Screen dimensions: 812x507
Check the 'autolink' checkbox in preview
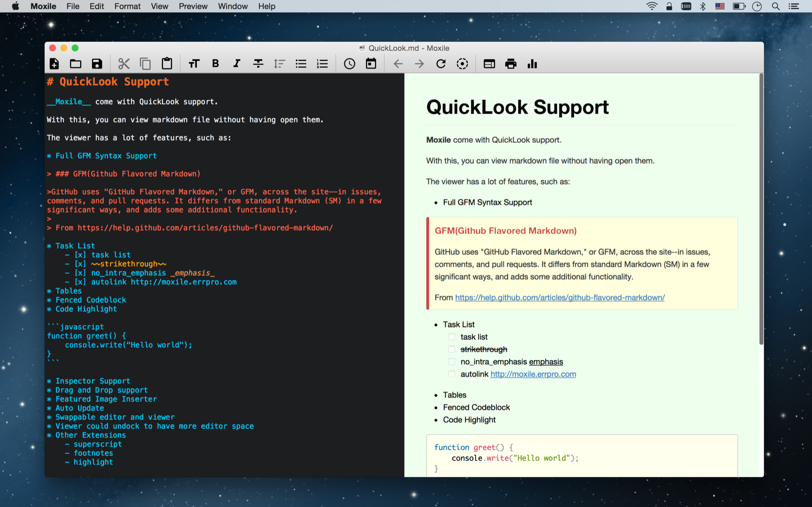tap(451, 374)
